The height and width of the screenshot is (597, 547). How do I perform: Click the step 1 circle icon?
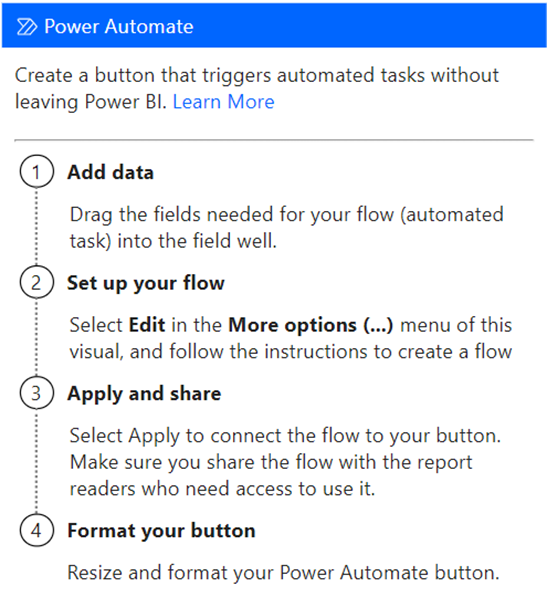tap(37, 171)
